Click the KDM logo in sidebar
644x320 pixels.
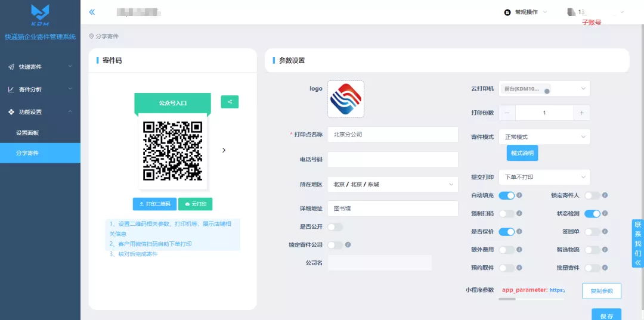tap(40, 15)
